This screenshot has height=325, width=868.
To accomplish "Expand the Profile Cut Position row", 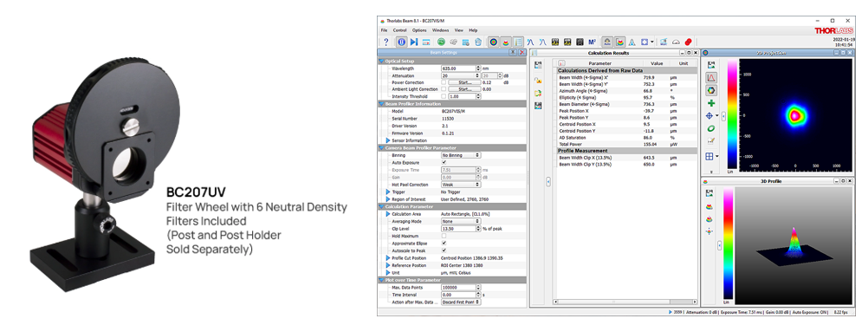I will coord(388,258).
